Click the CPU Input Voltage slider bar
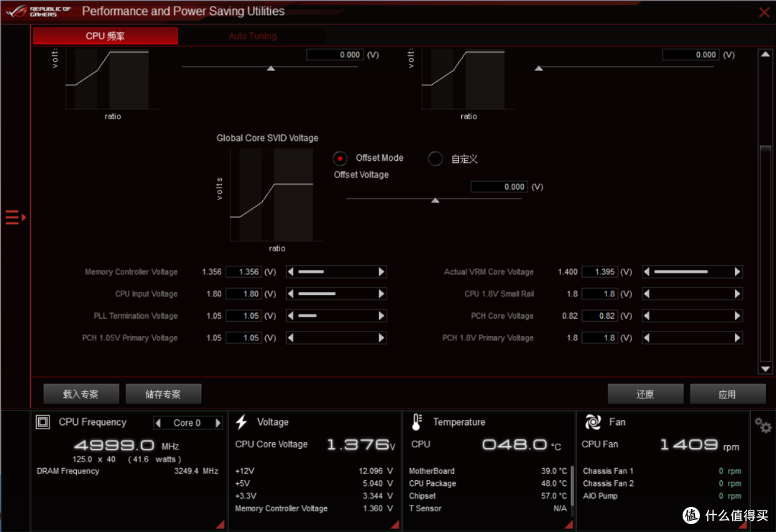776x532 pixels. click(336, 294)
